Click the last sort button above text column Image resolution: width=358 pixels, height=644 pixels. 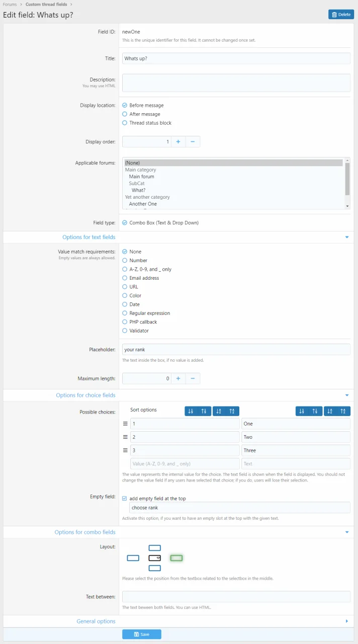(x=343, y=411)
